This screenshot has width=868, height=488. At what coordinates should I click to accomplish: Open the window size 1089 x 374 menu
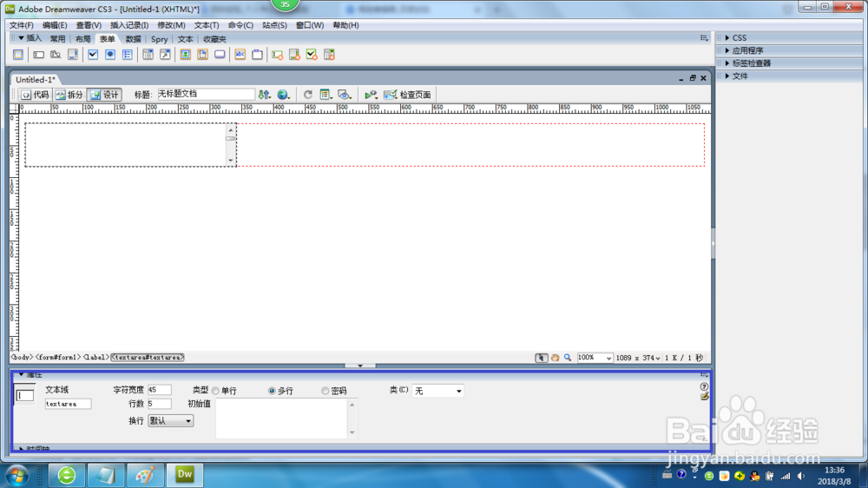[638, 358]
